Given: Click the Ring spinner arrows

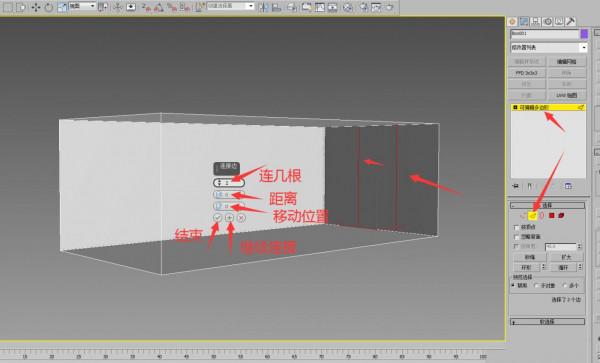Looking at the screenshot, I should [543, 267].
